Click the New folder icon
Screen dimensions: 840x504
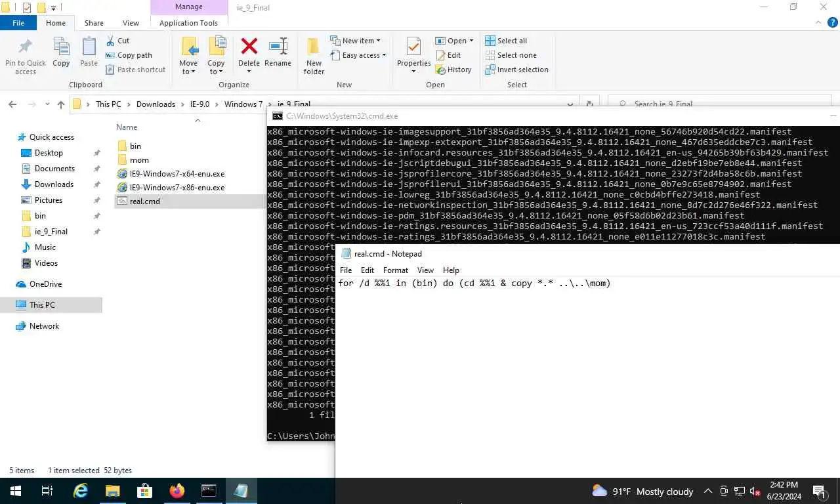[314, 47]
